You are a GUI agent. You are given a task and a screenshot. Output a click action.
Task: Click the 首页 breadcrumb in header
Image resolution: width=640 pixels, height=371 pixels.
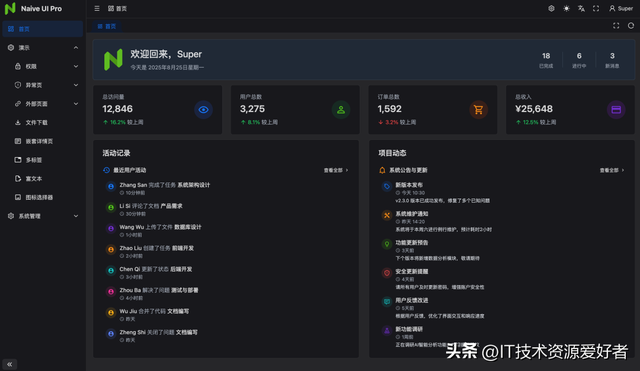tap(118, 9)
